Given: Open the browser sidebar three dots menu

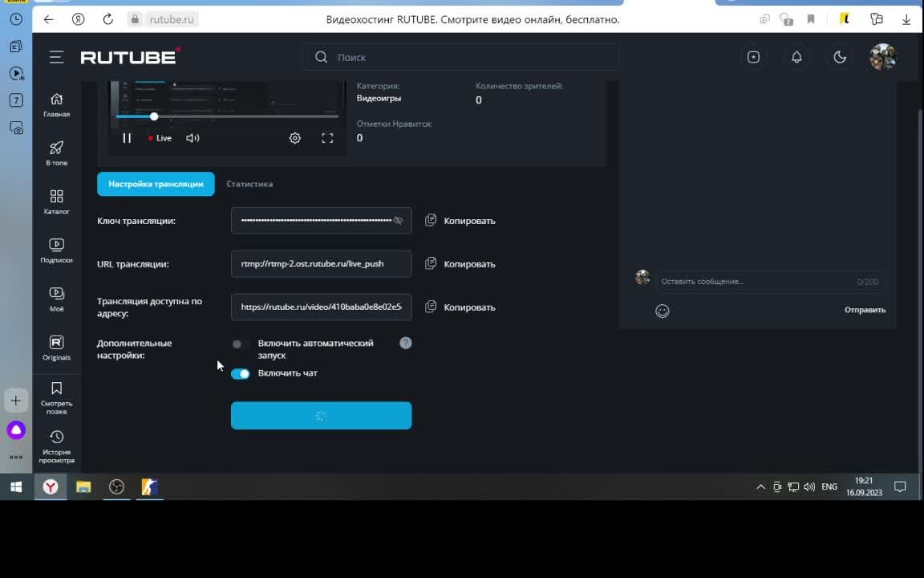Looking at the screenshot, I should 16,457.
